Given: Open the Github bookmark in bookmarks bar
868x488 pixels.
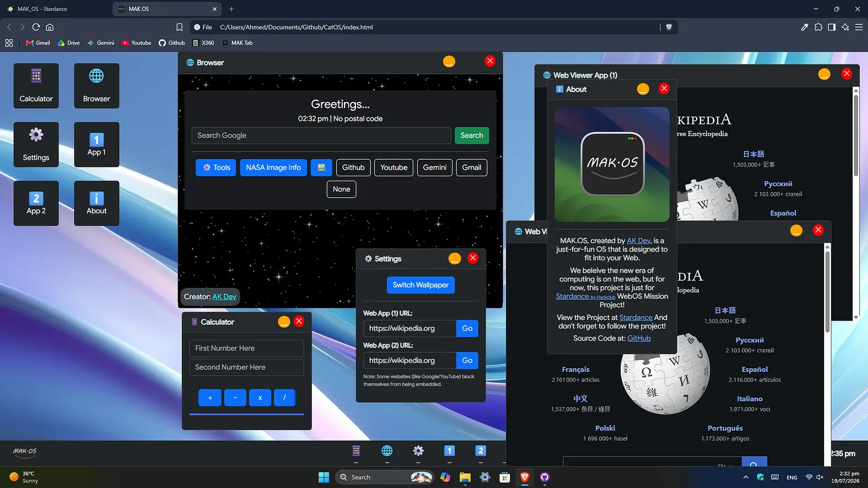Looking at the screenshot, I should click(x=172, y=43).
